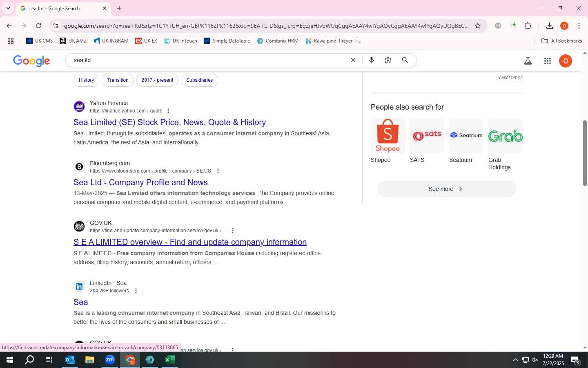
Task: Select the 2017 - present chip
Action: pos(157,80)
